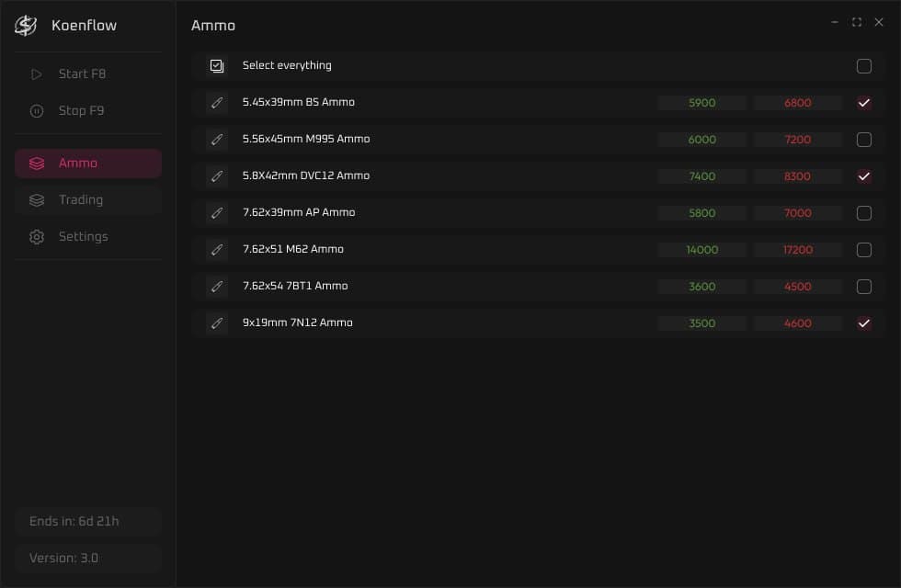Click the green 3500 price field
This screenshot has height=588, width=901.
pyautogui.click(x=702, y=323)
